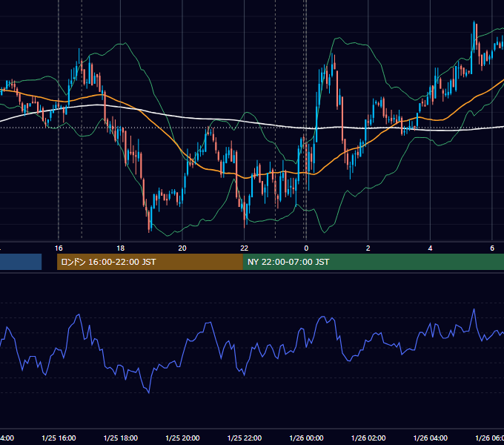Viewport: 504px width, 445px height.
Task: Click hour label 2 on upper axis
Action: click(368, 248)
